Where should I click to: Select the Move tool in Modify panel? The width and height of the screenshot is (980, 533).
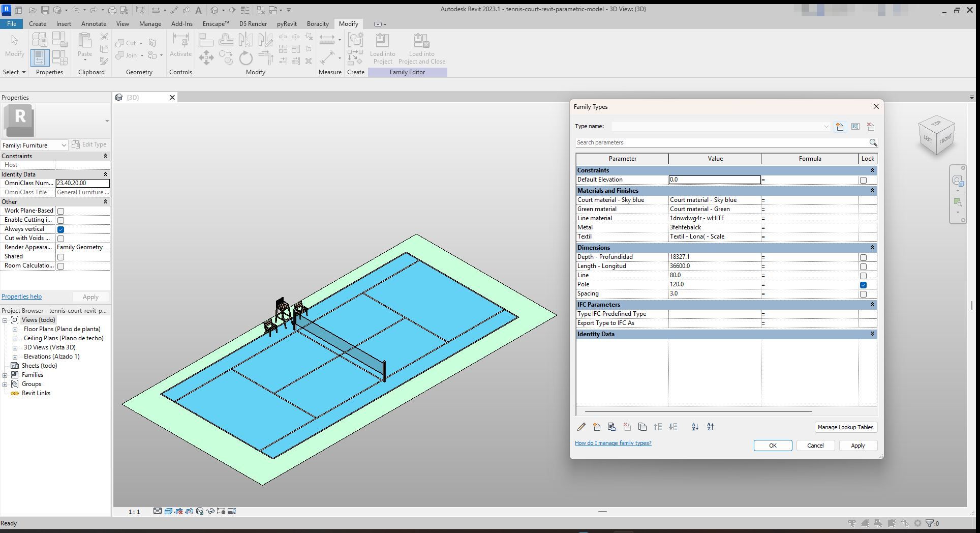[206, 57]
